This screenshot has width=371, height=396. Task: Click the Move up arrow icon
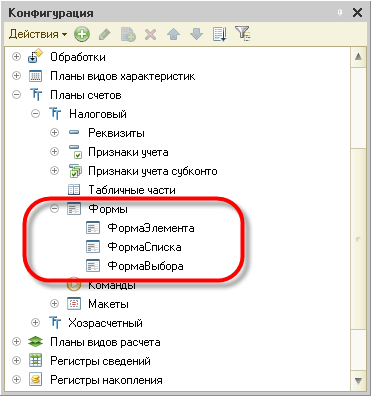click(x=173, y=34)
